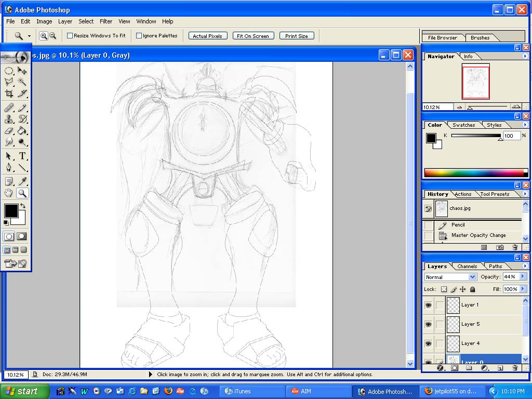The height and width of the screenshot is (399, 532).
Task: Open the Zoom tool preset picker arrow
Action: click(x=29, y=36)
